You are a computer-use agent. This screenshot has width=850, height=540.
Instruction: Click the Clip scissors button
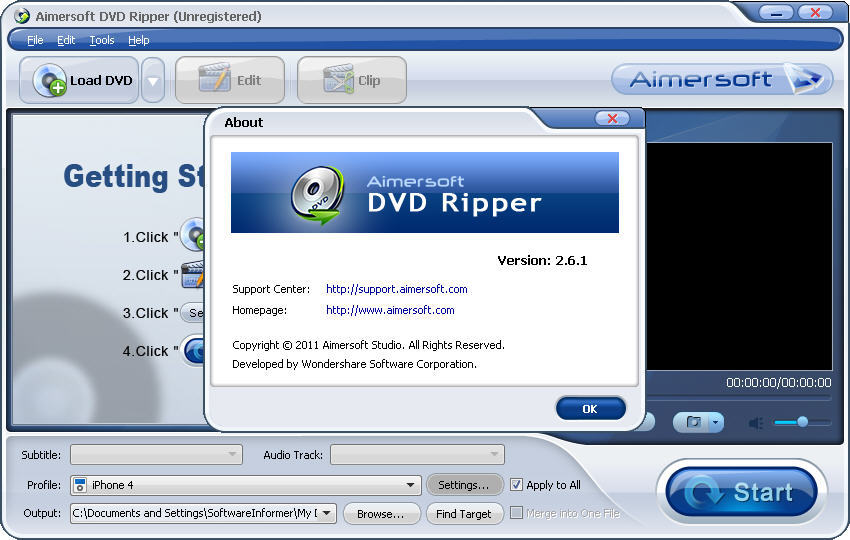point(352,80)
